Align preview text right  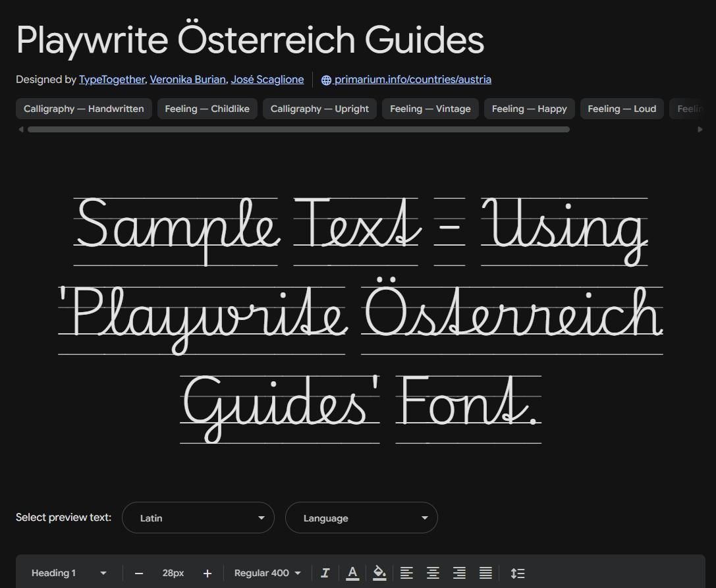click(x=459, y=573)
